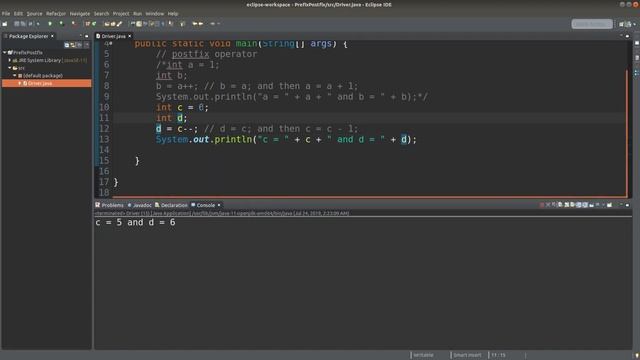The image size is (640, 360).
Task: Toggle fold marker on main method line
Action: [x=111, y=43]
